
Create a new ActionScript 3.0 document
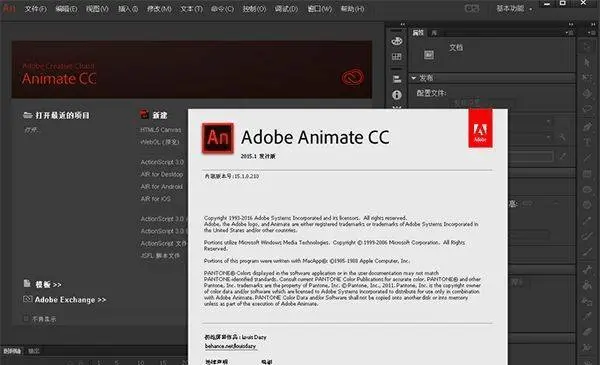[162, 162]
